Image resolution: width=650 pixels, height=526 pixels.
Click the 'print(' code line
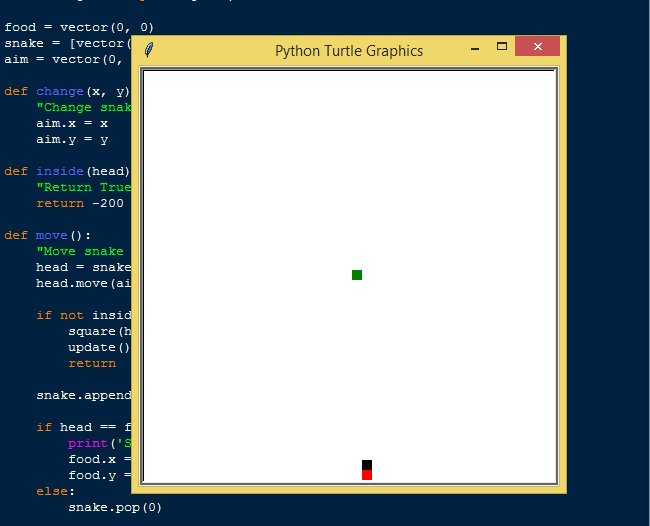[x=100, y=444]
